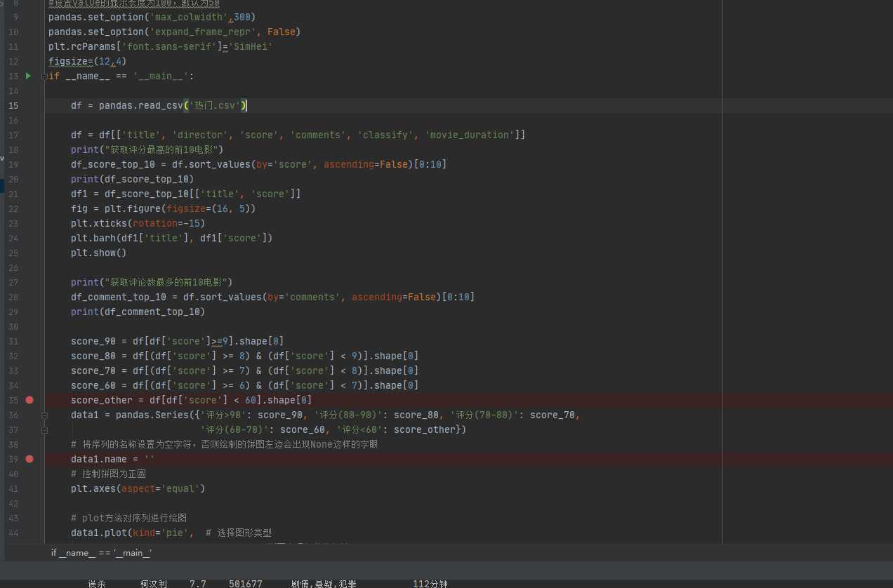
Task: Click the 'SimHei' font string
Action: [250, 46]
